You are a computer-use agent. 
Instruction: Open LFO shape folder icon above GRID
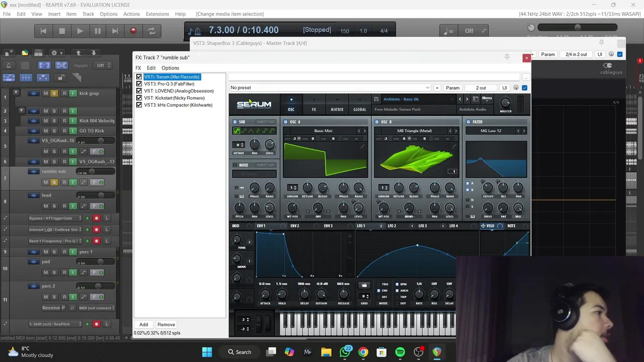click(364, 285)
